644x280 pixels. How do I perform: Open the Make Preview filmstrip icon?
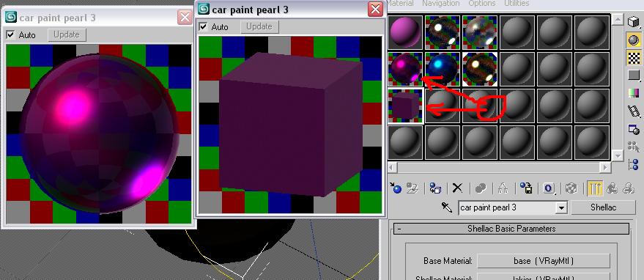[x=634, y=111]
